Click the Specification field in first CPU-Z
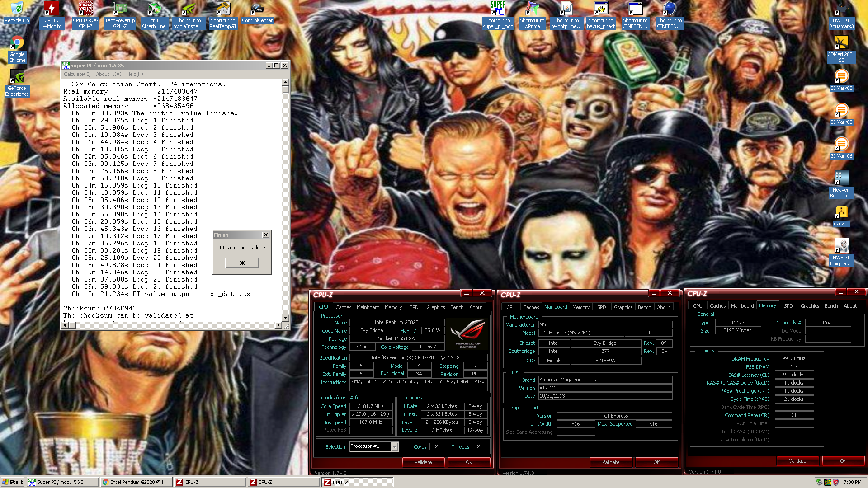The width and height of the screenshot is (868, 488). [x=418, y=357]
